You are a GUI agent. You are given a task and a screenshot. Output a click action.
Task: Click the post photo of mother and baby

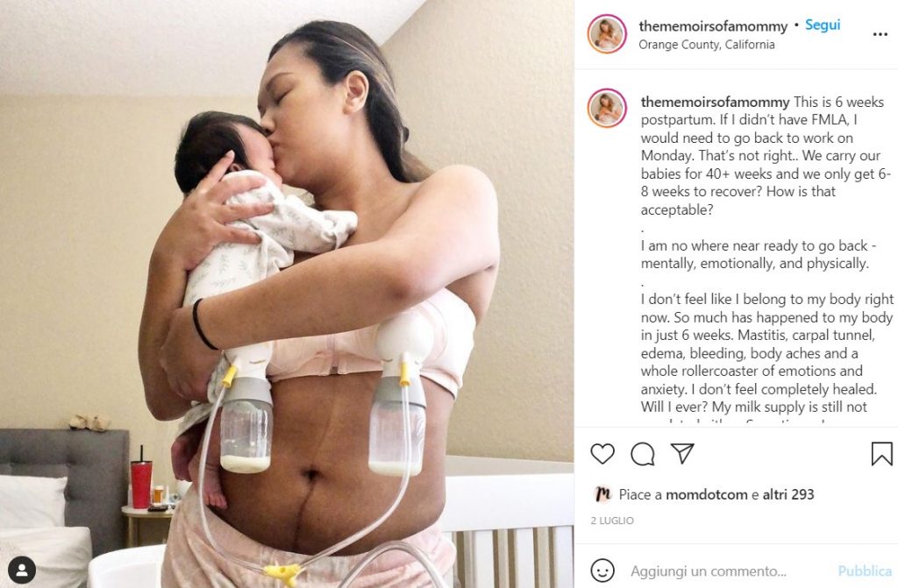pos(287,294)
